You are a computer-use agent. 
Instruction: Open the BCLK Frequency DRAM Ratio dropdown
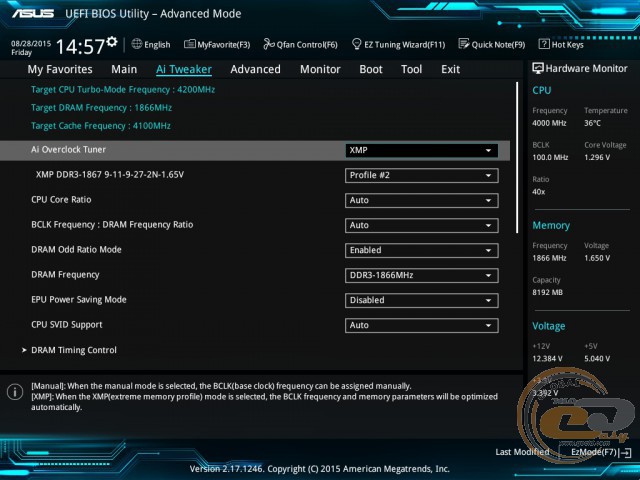click(x=422, y=225)
